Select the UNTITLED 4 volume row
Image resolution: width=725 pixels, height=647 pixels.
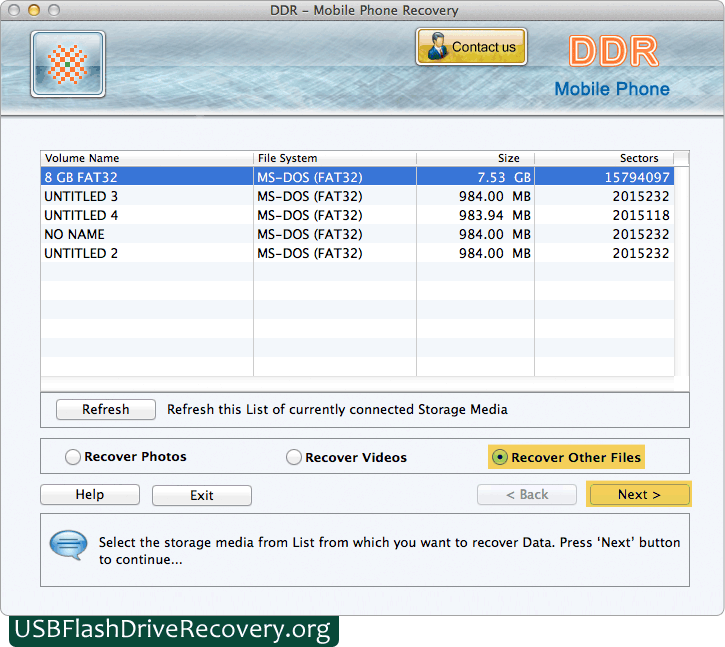pyautogui.click(x=357, y=215)
